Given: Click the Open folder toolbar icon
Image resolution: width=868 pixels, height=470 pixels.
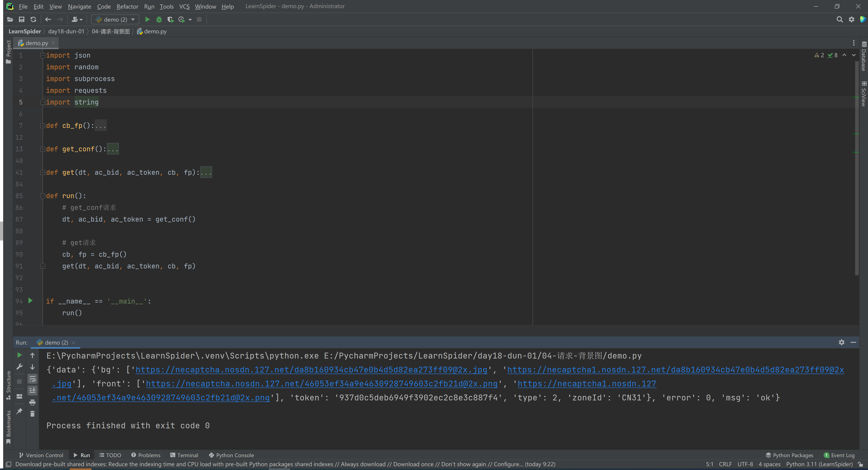Looking at the screenshot, I should 10,20.
